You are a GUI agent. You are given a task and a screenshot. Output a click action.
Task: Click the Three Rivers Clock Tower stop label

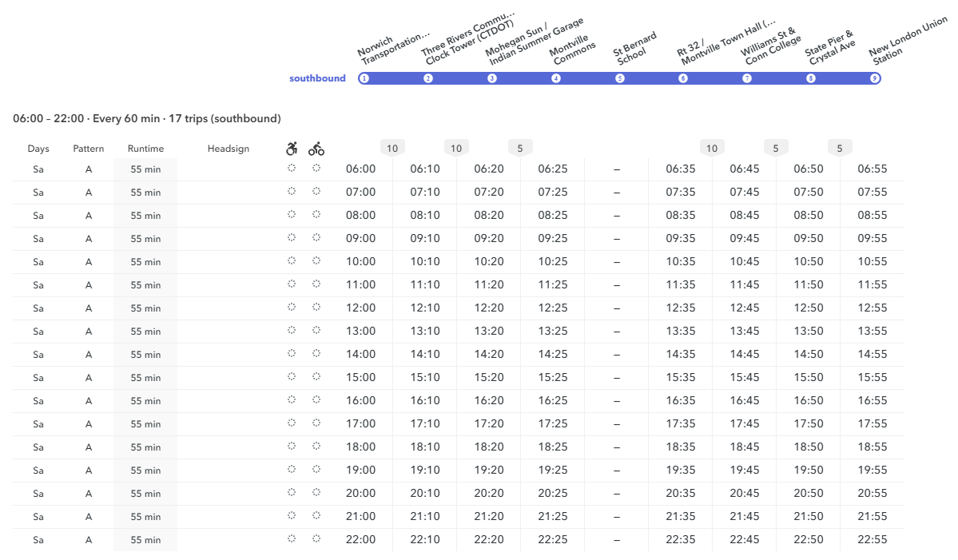(x=469, y=38)
